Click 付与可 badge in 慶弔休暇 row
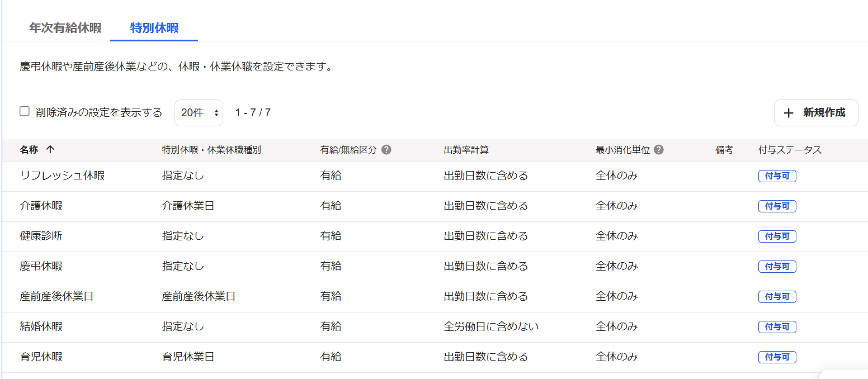 (x=777, y=267)
